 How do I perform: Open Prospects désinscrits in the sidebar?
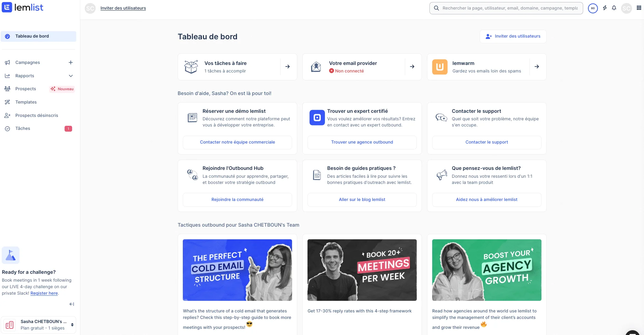[x=37, y=116]
